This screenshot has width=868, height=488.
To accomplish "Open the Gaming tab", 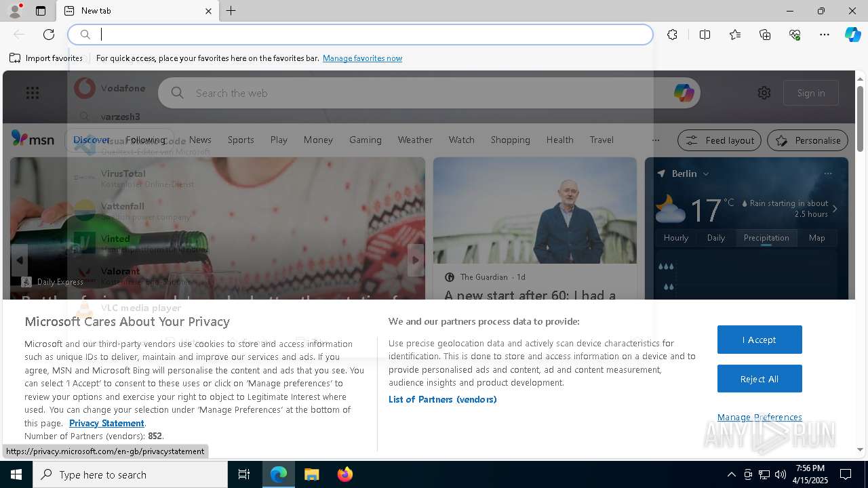I will (366, 140).
